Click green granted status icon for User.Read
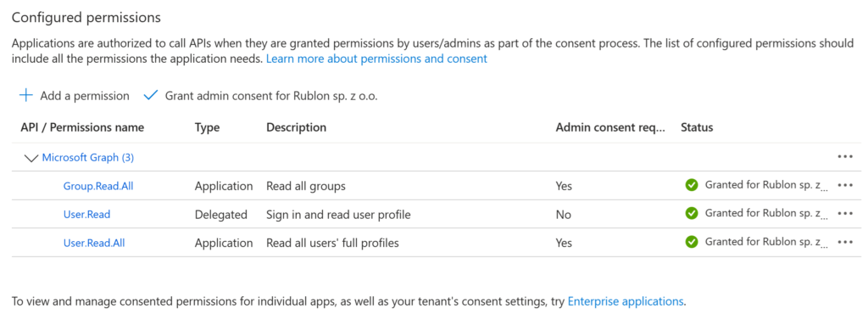Screen dimensions: 868x320 pyautogui.click(x=691, y=214)
